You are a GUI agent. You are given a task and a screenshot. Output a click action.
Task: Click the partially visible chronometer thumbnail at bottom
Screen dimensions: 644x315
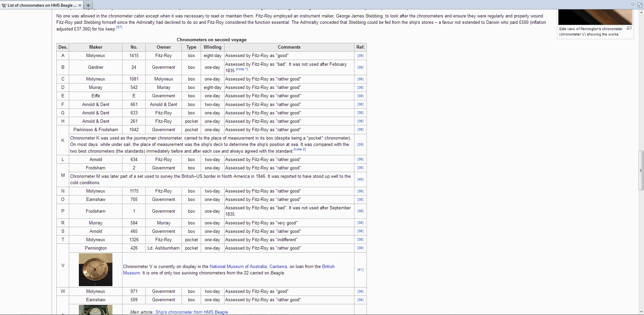[x=96, y=310]
